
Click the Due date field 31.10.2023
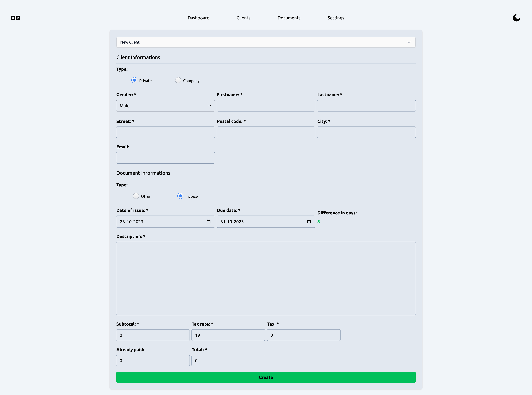click(x=266, y=222)
